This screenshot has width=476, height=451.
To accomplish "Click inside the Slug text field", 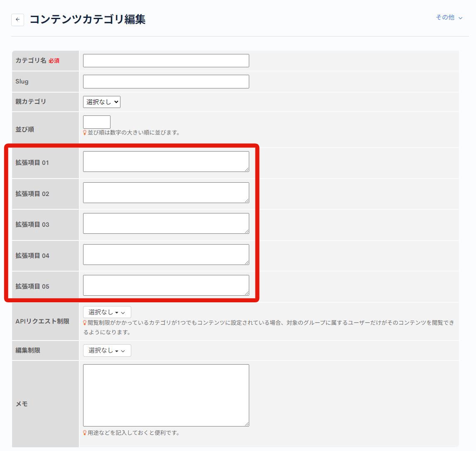I will (166, 81).
